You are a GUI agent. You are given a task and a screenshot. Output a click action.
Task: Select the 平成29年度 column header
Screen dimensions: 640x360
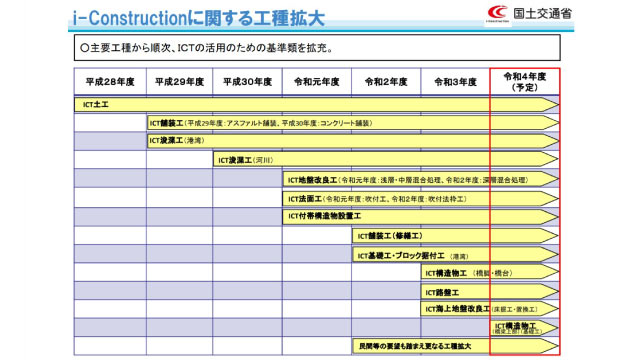tap(180, 82)
